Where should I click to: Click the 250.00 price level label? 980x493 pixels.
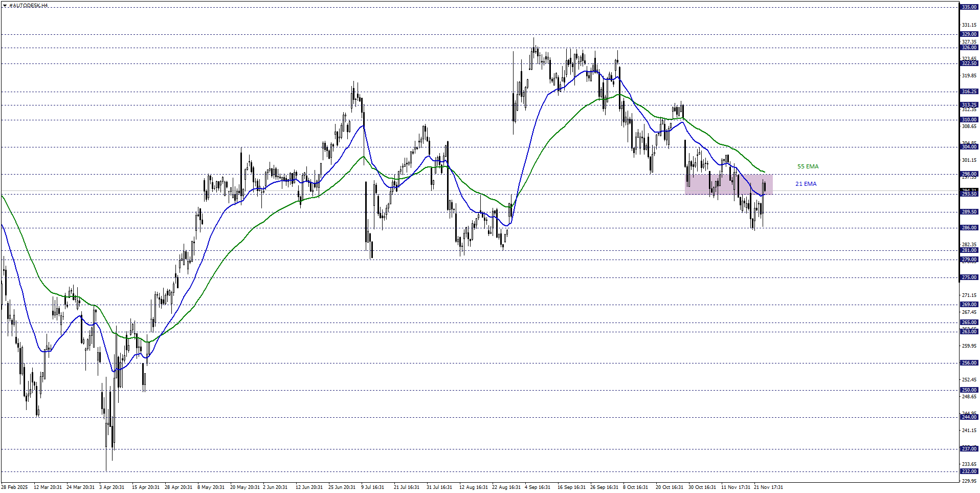(969, 390)
